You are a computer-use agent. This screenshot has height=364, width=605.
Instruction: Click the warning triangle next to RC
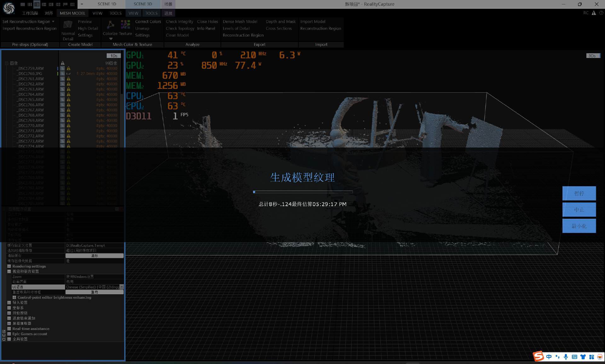594,13
